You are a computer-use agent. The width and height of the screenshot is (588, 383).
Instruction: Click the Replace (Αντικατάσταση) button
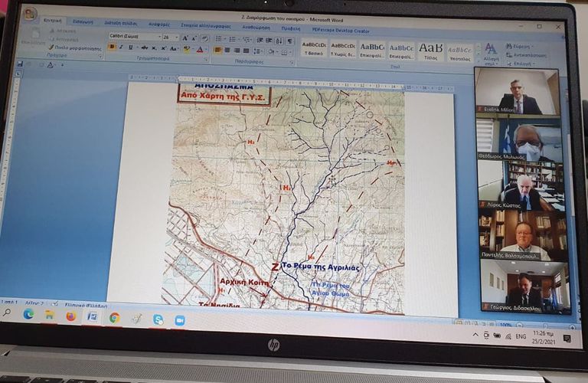(526, 55)
